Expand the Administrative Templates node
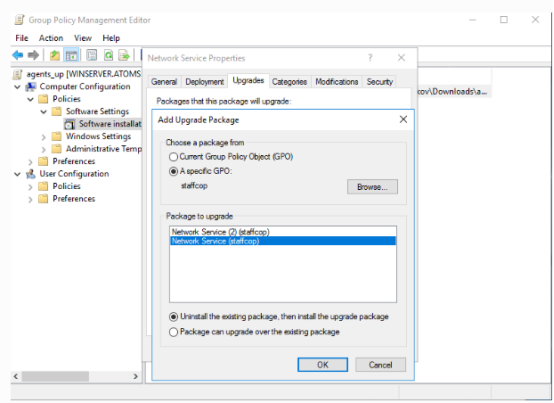Image resolution: width=554 pixels, height=403 pixels. 43,149
